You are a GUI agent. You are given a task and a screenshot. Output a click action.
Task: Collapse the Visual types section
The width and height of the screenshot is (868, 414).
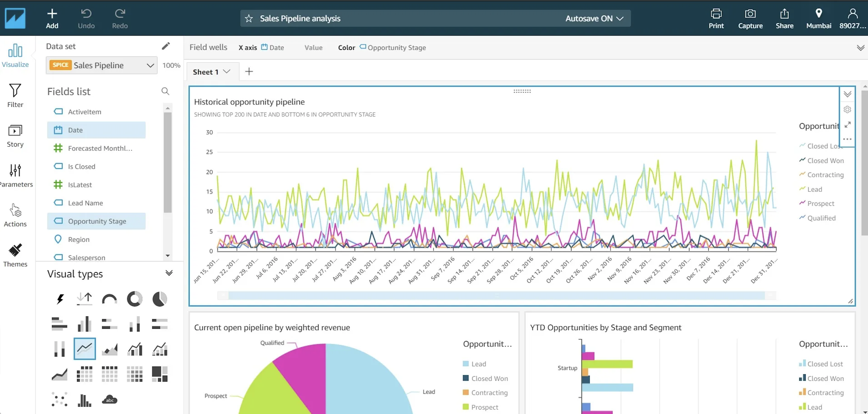169,273
